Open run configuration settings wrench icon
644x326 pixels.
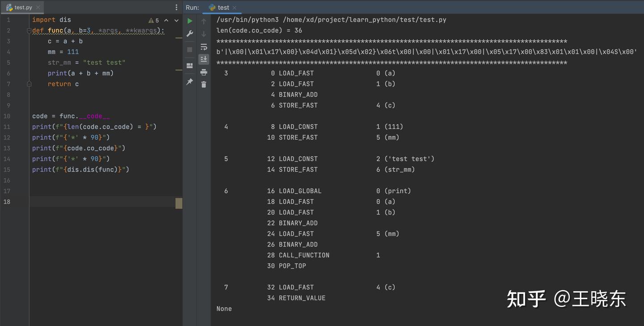190,34
